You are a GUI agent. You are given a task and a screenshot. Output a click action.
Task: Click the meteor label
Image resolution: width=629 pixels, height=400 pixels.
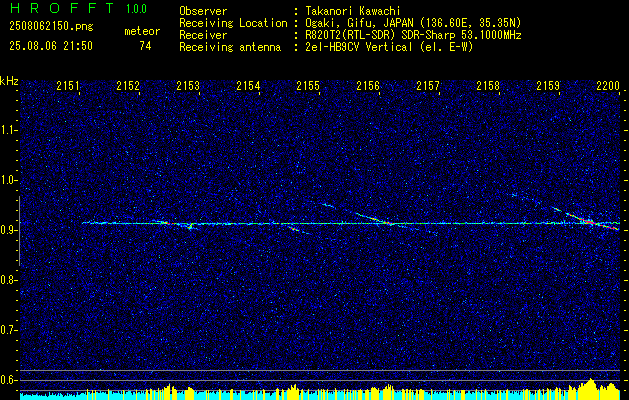pos(142,31)
